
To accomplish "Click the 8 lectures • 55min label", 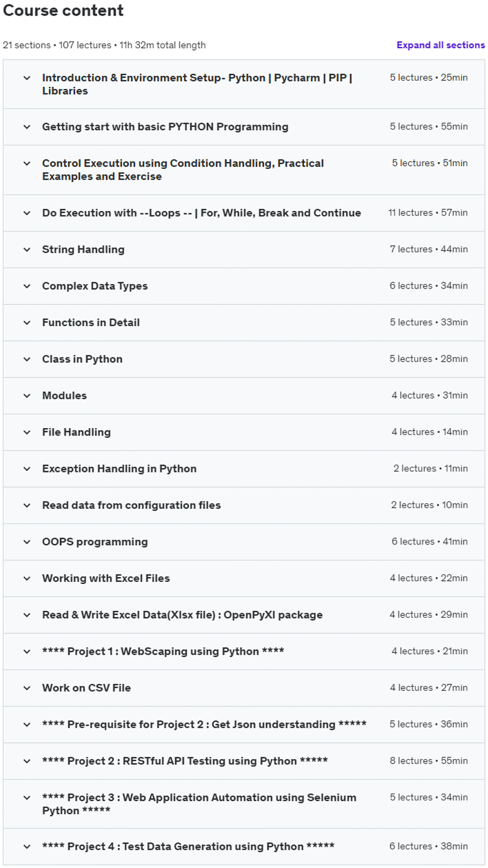I will click(x=429, y=761).
